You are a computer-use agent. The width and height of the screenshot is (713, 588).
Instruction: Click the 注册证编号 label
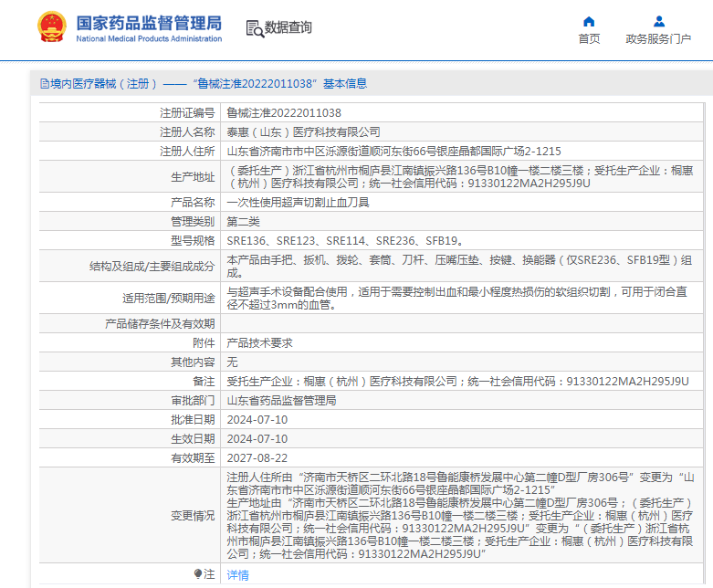coord(187,113)
